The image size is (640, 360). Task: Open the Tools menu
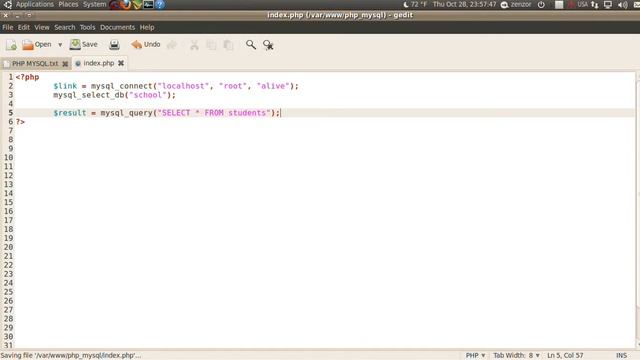click(x=87, y=27)
